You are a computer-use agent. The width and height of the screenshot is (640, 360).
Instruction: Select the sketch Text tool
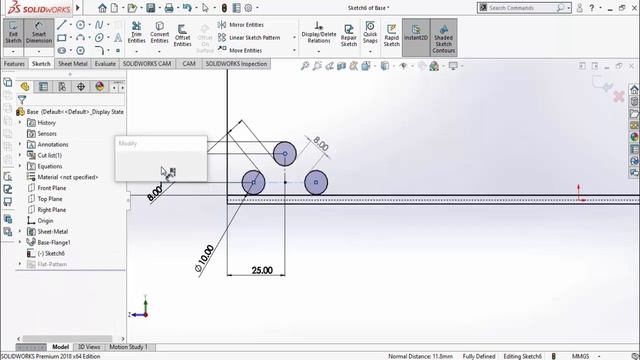pos(118,38)
